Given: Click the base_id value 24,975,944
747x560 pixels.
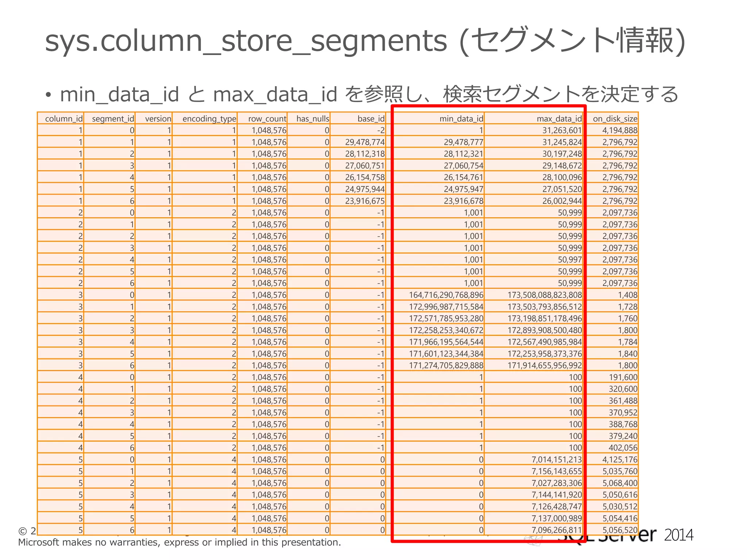Looking at the screenshot, I should point(365,189).
